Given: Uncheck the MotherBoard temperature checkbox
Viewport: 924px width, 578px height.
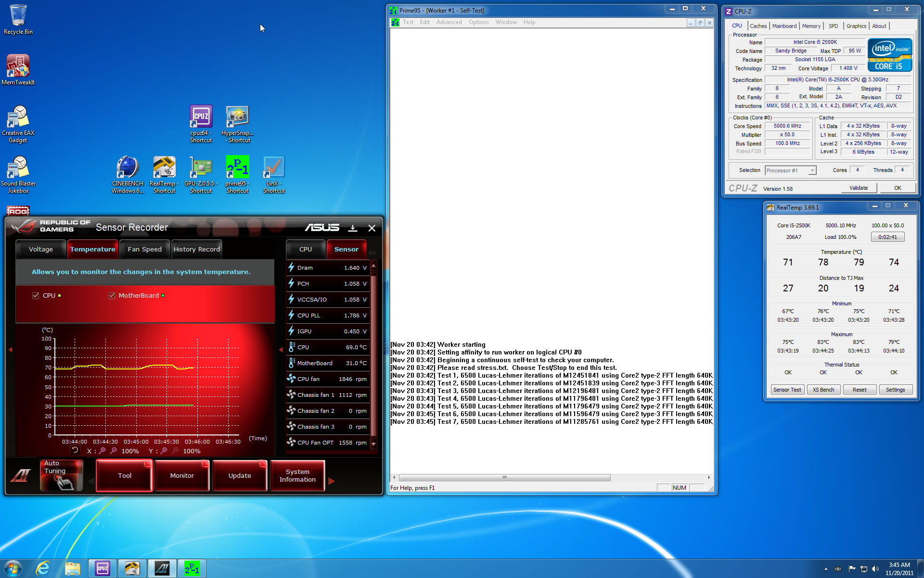Looking at the screenshot, I should 112,296.
